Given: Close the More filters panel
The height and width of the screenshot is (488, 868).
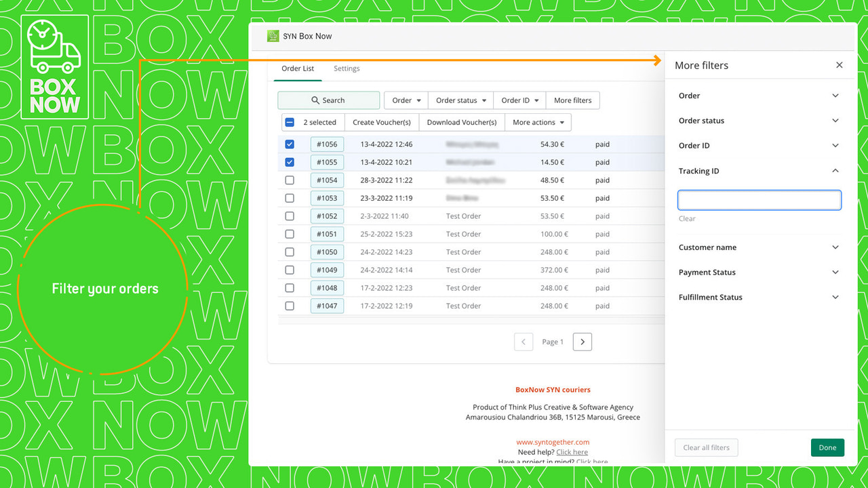Looking at the screenshot, I should click(840, 65).
